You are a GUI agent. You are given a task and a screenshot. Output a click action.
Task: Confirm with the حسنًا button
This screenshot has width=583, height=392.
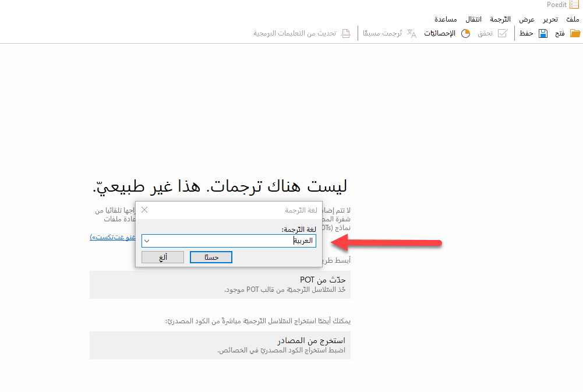[x=211, y=257]
